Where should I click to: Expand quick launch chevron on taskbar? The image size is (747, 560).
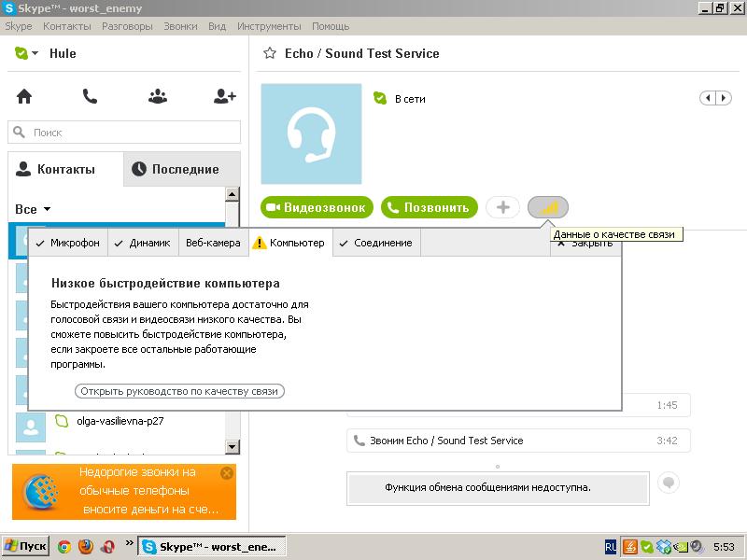(x=129, y=543)
